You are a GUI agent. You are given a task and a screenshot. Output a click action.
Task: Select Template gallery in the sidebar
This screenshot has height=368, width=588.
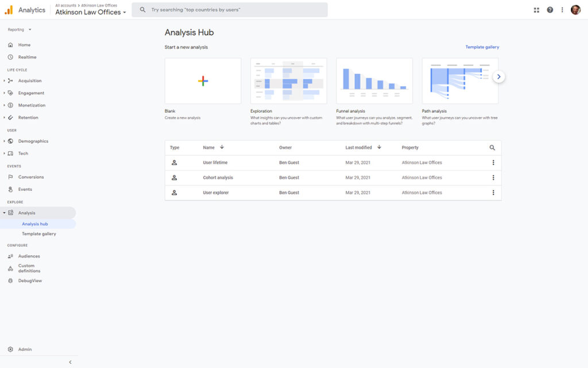point(39,233)
